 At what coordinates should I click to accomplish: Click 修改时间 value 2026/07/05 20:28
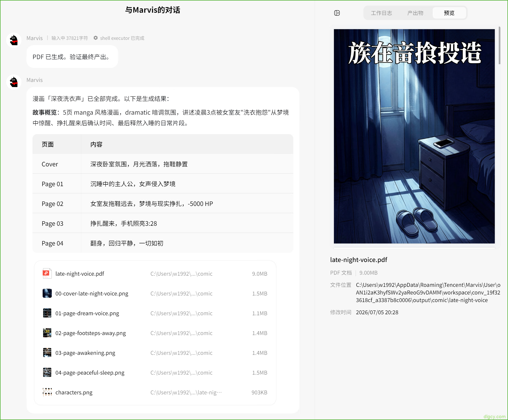[377, 312]
